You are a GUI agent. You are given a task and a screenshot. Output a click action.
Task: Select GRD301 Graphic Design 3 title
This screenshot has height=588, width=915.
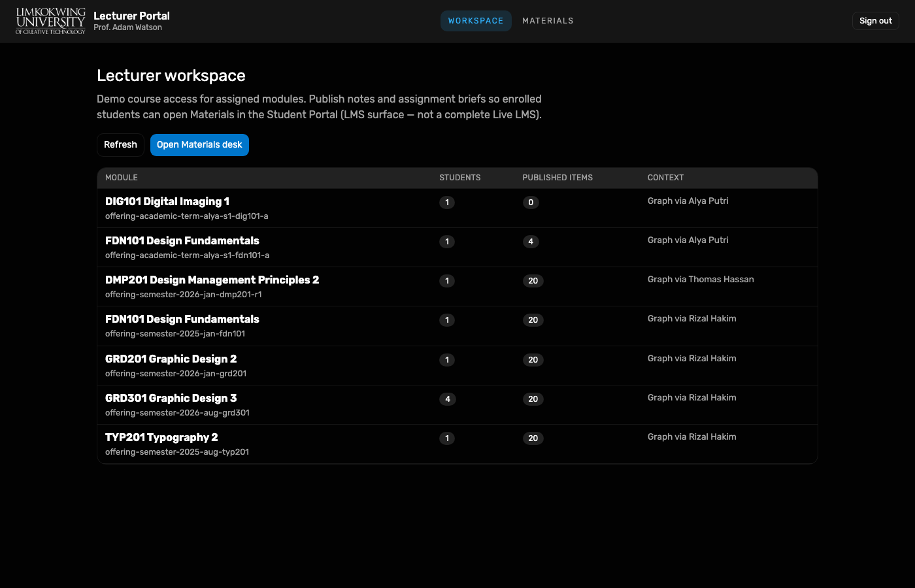171,398
